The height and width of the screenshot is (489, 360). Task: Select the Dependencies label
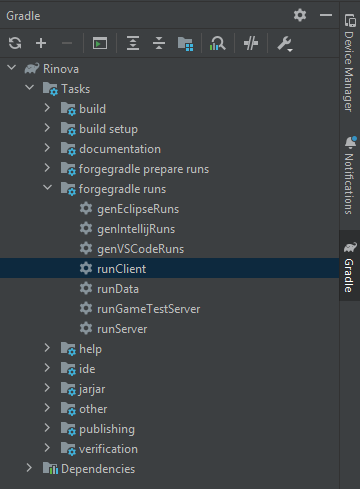[98, 469]
